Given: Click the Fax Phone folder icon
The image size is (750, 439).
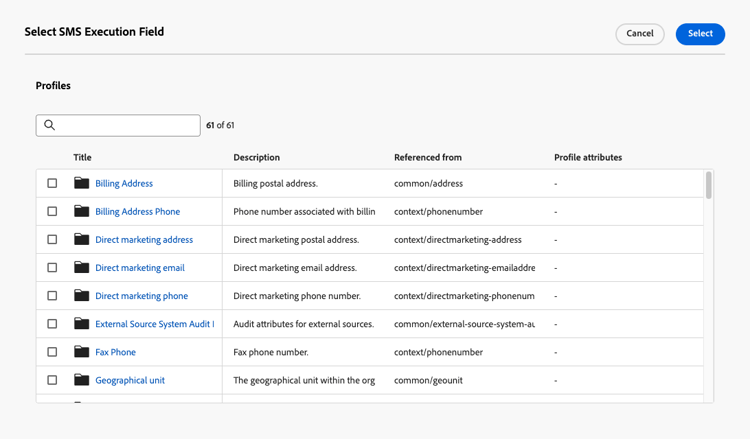Looking at the screenshot, I should pyautogui.click(x=81, y=352).
